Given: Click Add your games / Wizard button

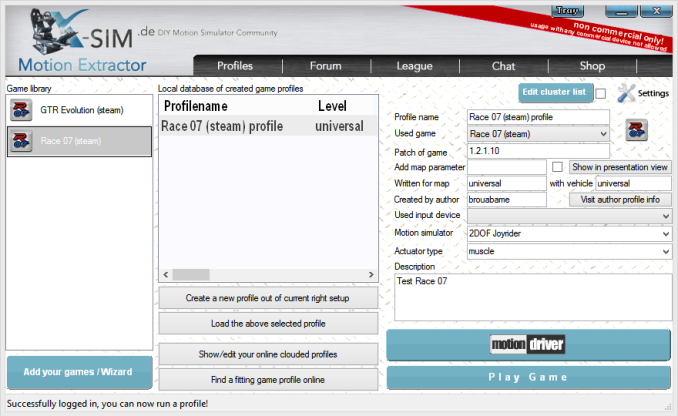Looking at the screenshot, I should coord(79,372).
